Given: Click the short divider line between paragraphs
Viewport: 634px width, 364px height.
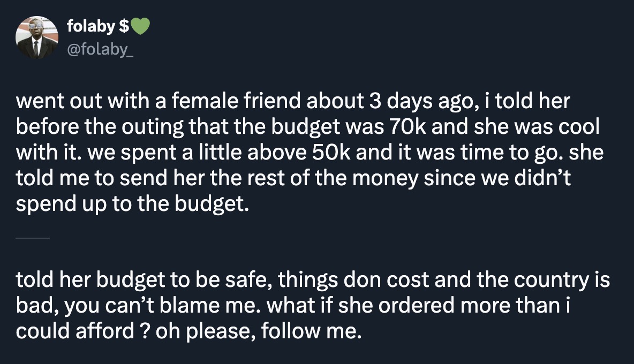Looking at the screenshot, I should pos(33,238).
